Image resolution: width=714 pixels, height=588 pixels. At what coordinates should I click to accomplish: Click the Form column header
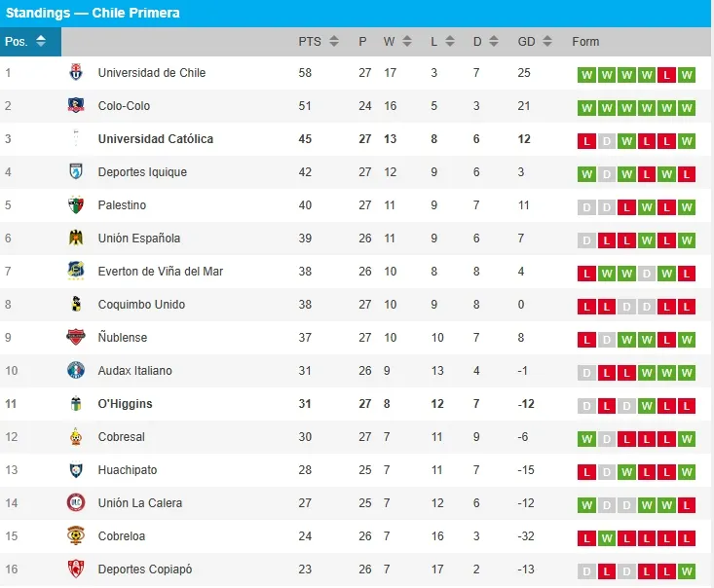[585, 41]
